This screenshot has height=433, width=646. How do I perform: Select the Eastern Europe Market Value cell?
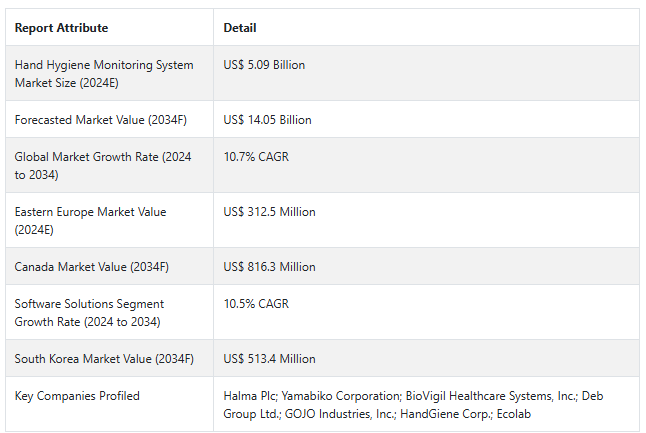[x=90, y=220]
